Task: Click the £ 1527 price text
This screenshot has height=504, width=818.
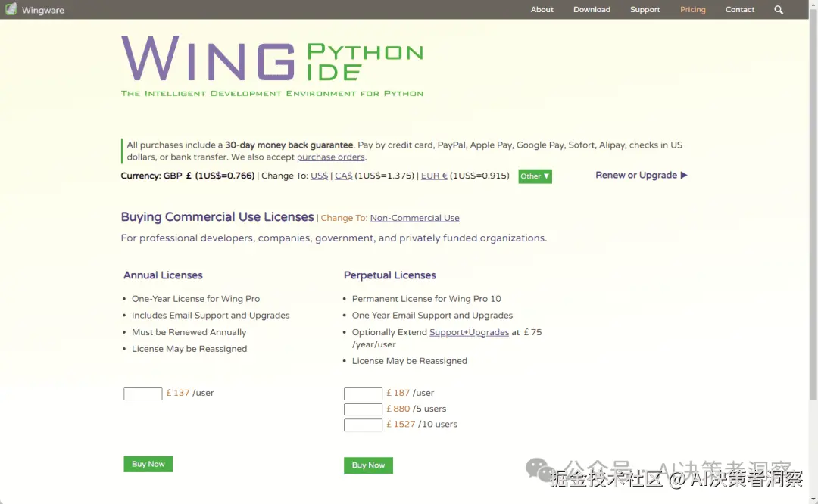Action: click(x=401, y=425)
